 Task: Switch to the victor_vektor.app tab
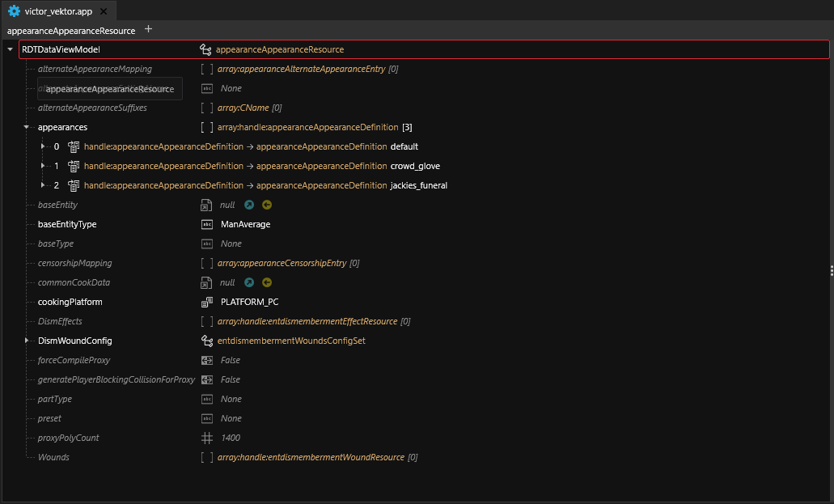click(58, 11)
